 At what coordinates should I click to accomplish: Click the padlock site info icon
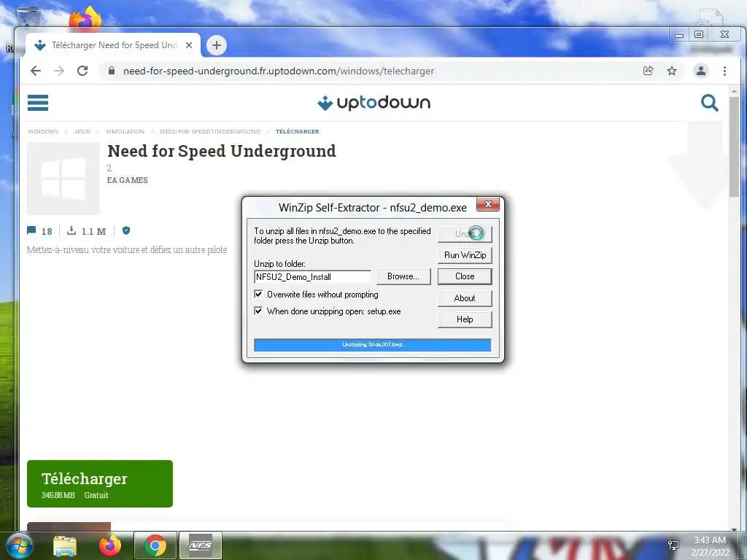tap(112, 71)
